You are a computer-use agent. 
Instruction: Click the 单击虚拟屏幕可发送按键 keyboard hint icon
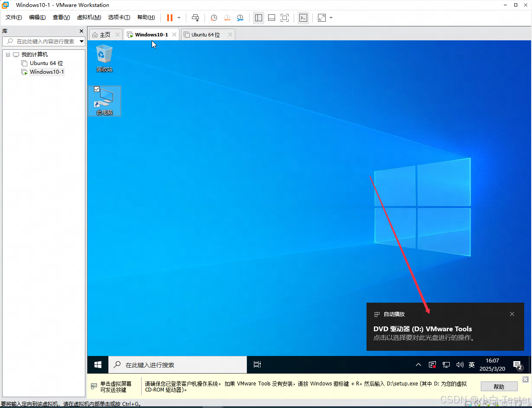(x=94, y=386)
